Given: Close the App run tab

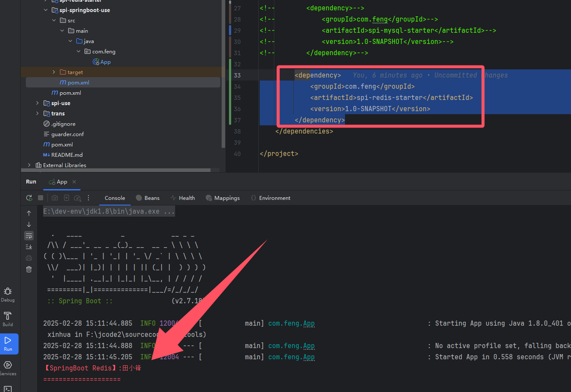Looking at the screenshot, I should pos(74,182).
